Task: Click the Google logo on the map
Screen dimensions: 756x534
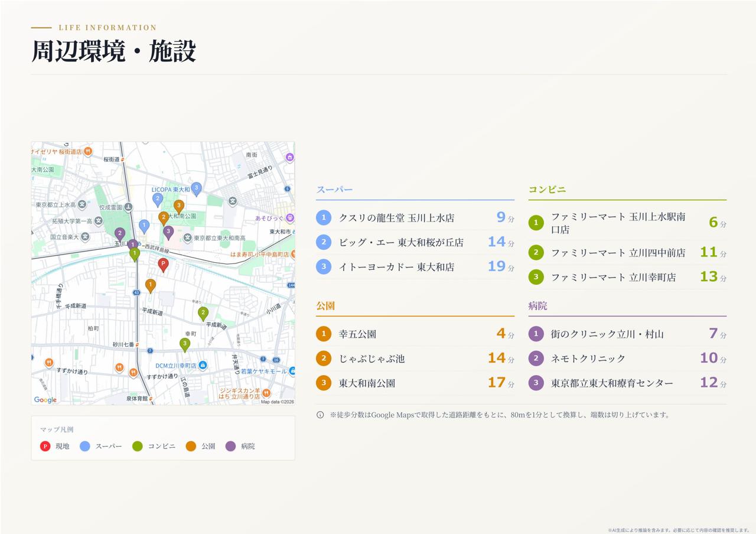Action: click(45, 400)
